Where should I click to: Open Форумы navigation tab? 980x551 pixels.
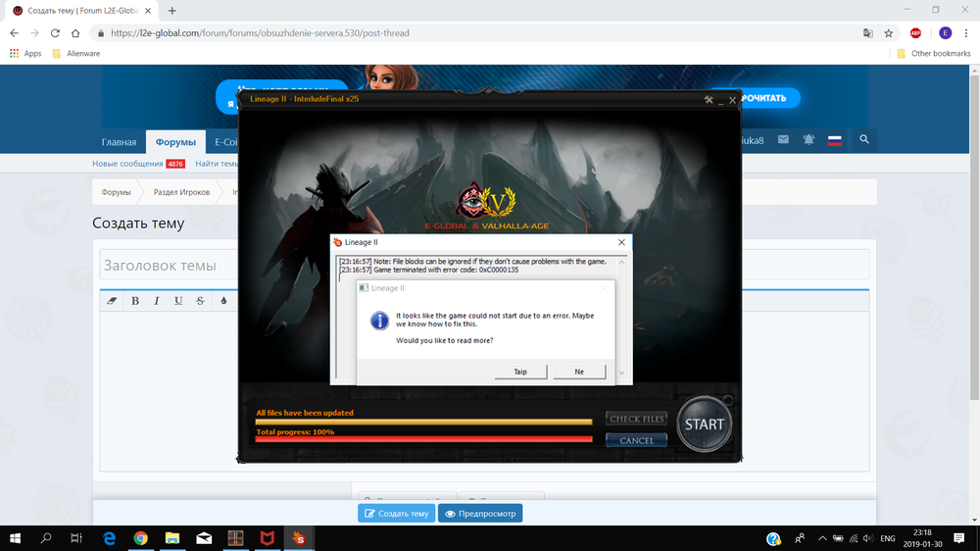tap(175, 142)
